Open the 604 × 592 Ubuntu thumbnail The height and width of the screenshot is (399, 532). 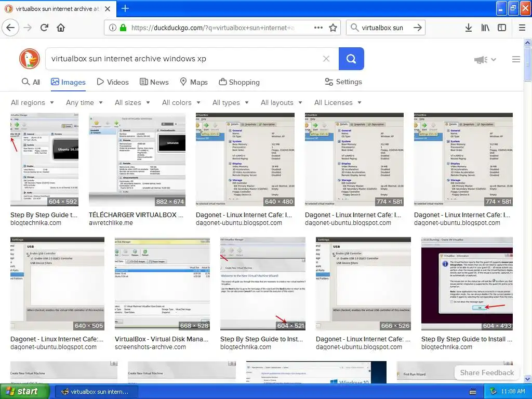pyautogui.click(x=45, y=159)
